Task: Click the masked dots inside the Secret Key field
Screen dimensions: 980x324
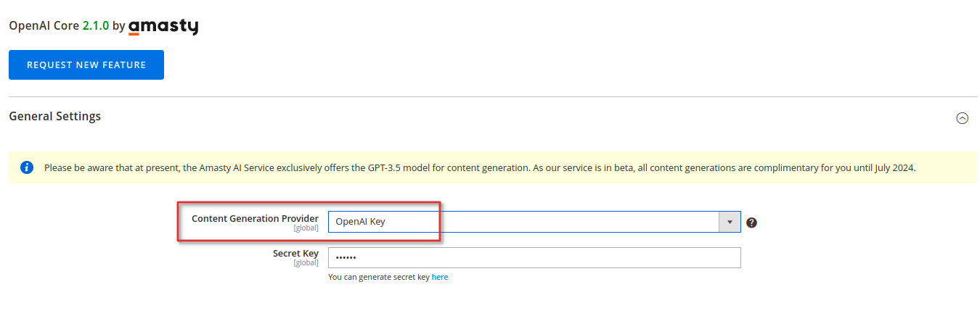Action: (346, 258)
